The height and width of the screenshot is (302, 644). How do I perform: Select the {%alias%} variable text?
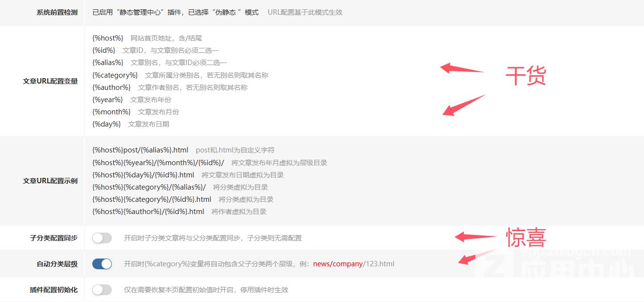(108, 63)
